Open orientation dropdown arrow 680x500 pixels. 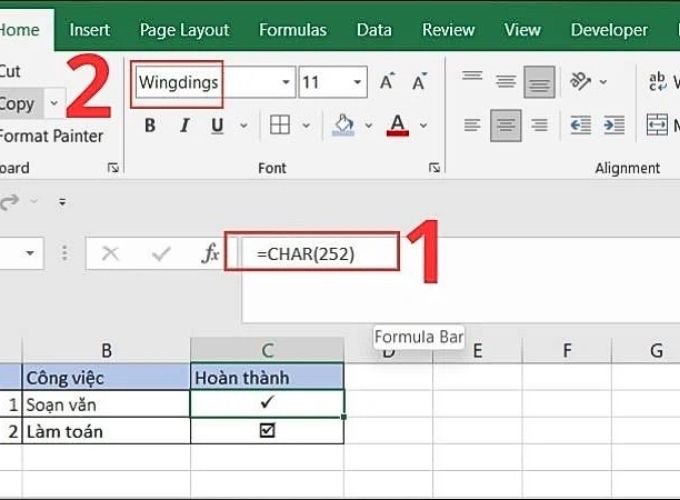603,82
